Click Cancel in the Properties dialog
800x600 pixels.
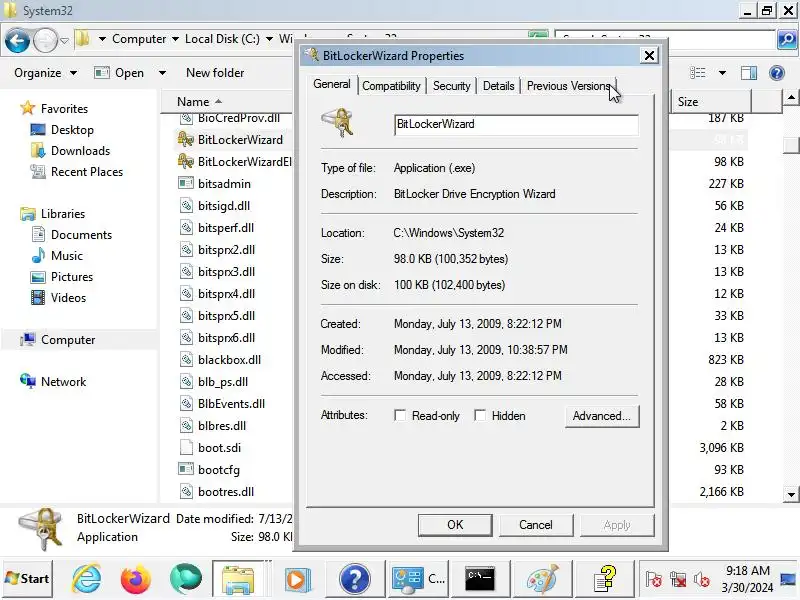pyautogui.click(x=536, y=525)
